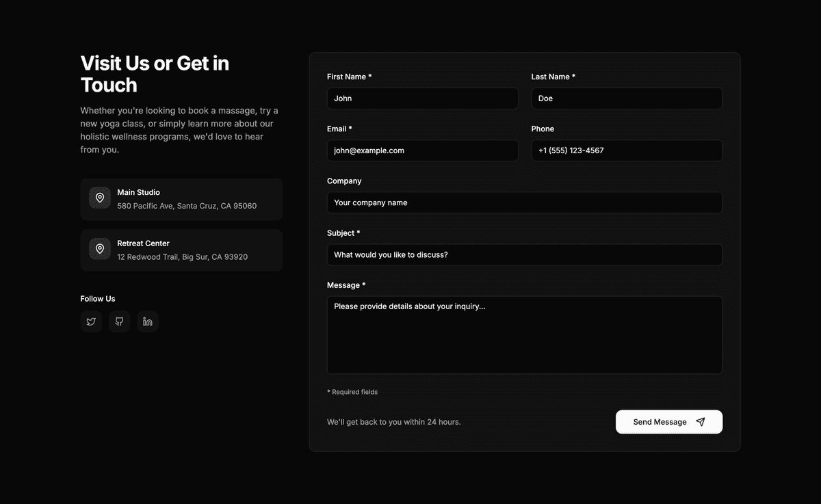This screenshot has width=821, height=504.
Task: Click the Retreat Center address text
Action: click(182, 257)
